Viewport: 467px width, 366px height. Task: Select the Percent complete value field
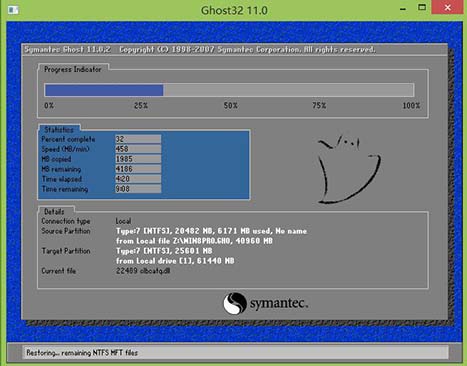click(138, 139)
